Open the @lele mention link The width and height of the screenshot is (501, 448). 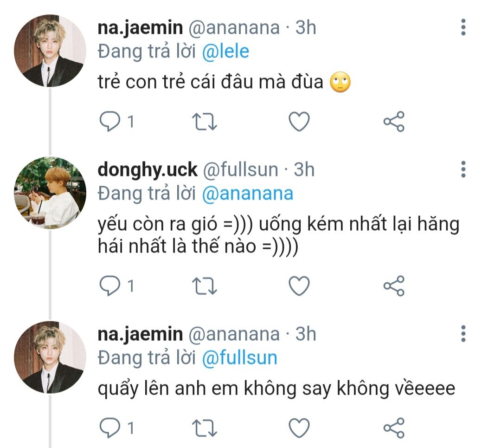[226, 51]
